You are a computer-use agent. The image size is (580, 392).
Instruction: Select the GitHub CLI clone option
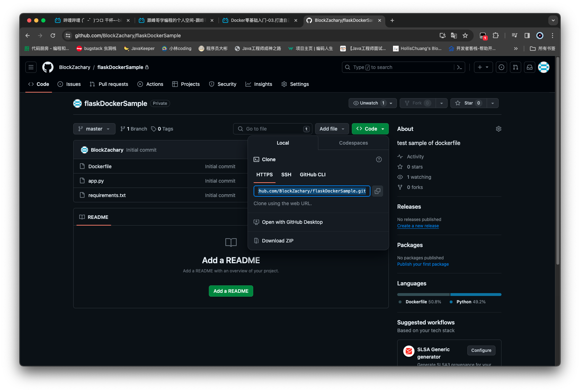click(x=313, y=175)
